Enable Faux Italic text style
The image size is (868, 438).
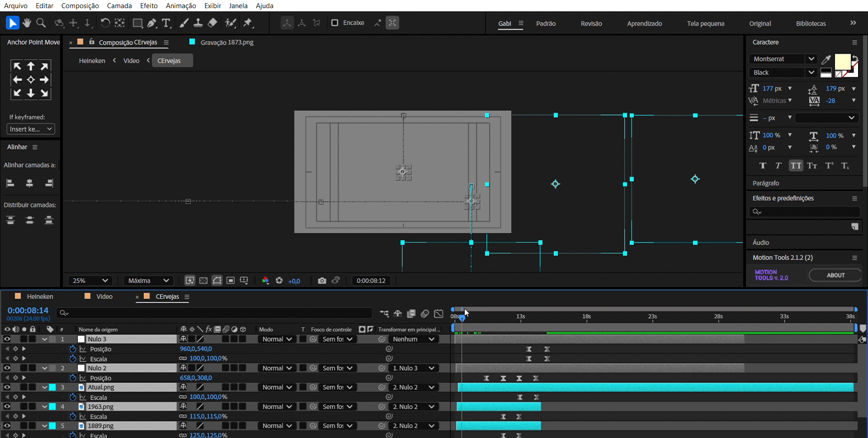[x=778, y=166]
